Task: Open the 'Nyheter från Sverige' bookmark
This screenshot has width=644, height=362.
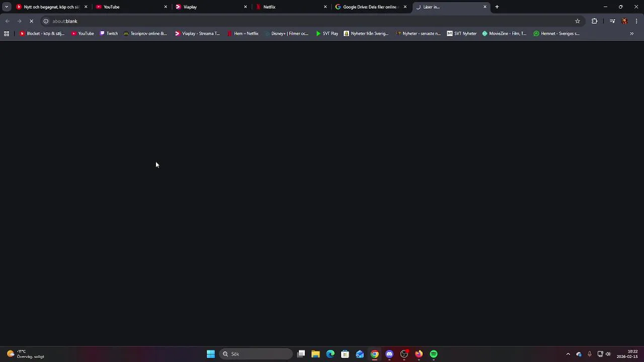Action: 366,34
